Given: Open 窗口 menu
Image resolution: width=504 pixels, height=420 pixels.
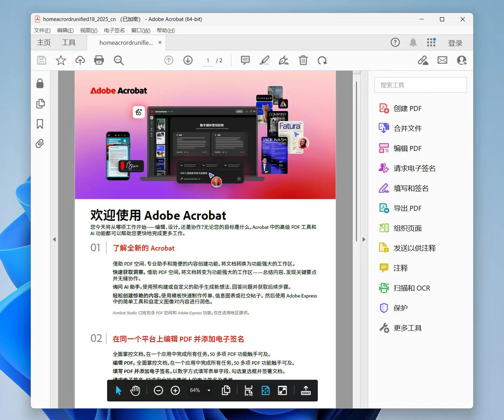Looking at the screenshot, I should 141,30.
